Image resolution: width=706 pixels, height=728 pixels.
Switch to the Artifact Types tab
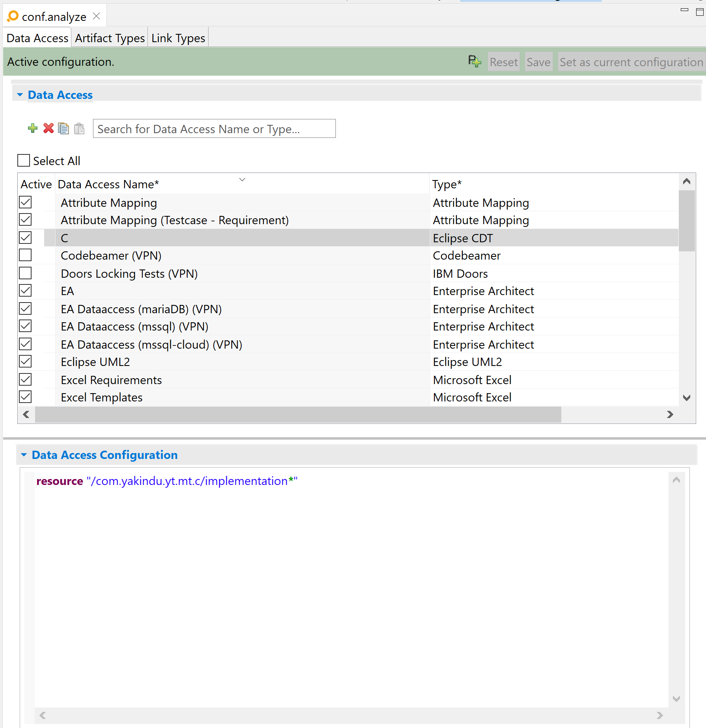(x=110, y=38)
